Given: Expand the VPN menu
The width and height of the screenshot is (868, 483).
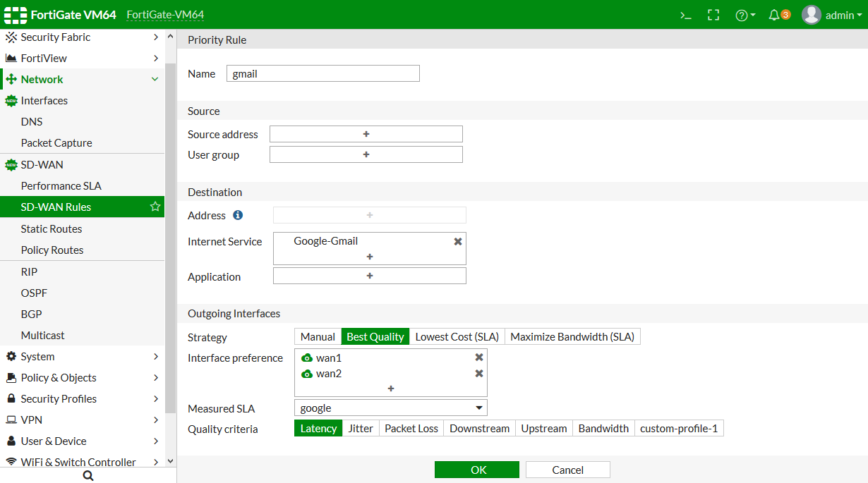Looking at the screenshot, I should coord(82,420).
